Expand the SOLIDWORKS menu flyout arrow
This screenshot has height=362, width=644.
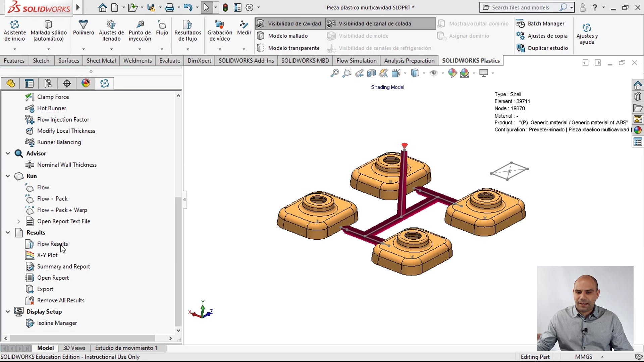(78, 7)
